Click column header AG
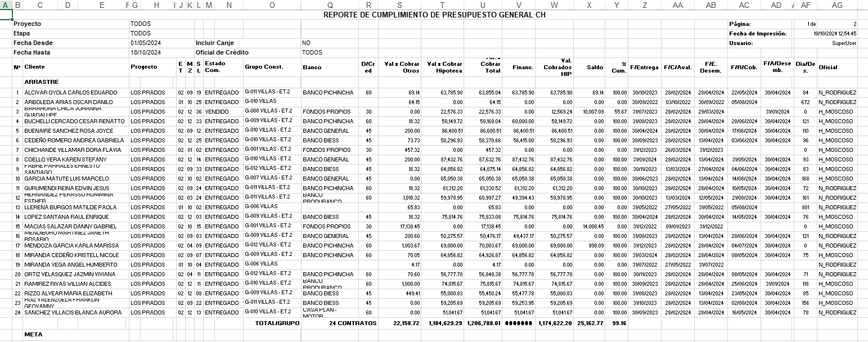This screenshot has height=342, width=868. [837, 5]
